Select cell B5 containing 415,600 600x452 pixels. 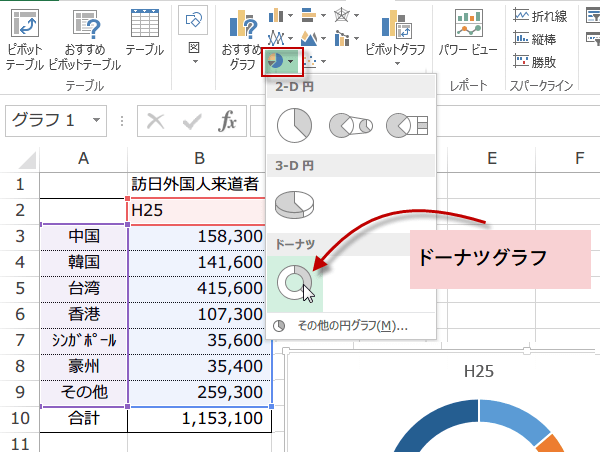click(200, 287)
